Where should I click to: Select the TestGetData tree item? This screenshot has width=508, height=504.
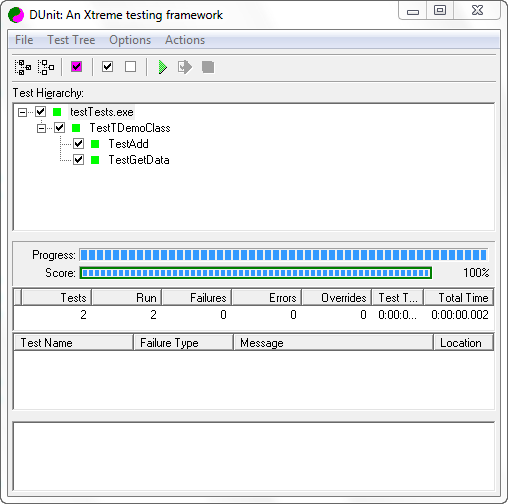click(139, 160)
